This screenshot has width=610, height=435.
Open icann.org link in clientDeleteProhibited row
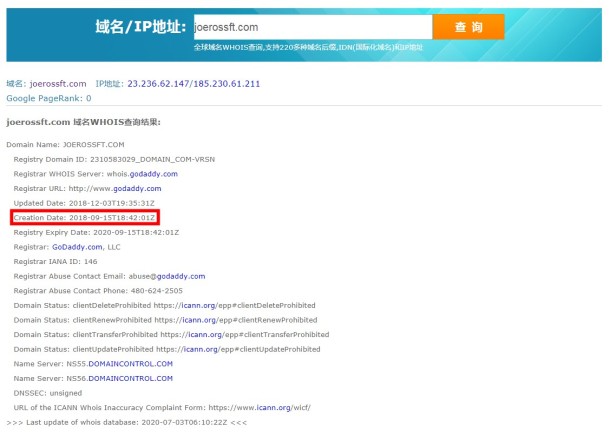pyautogui.click(x=198, y=305)
